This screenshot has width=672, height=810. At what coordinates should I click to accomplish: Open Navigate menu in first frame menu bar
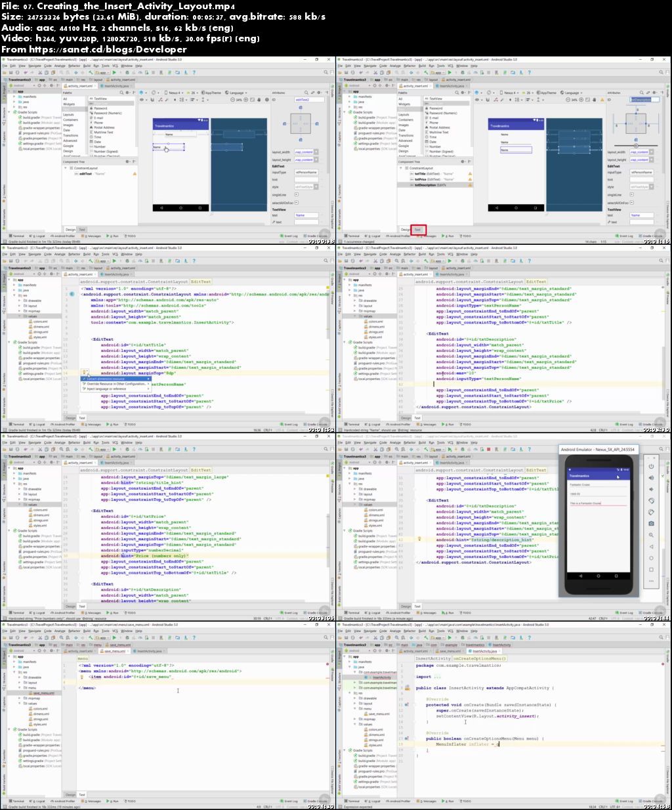point(35,66)
